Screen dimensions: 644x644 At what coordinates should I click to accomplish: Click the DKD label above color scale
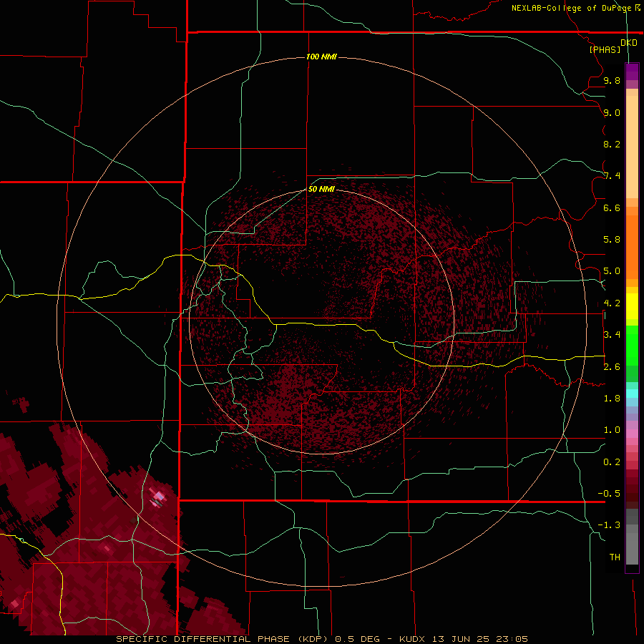628,43
